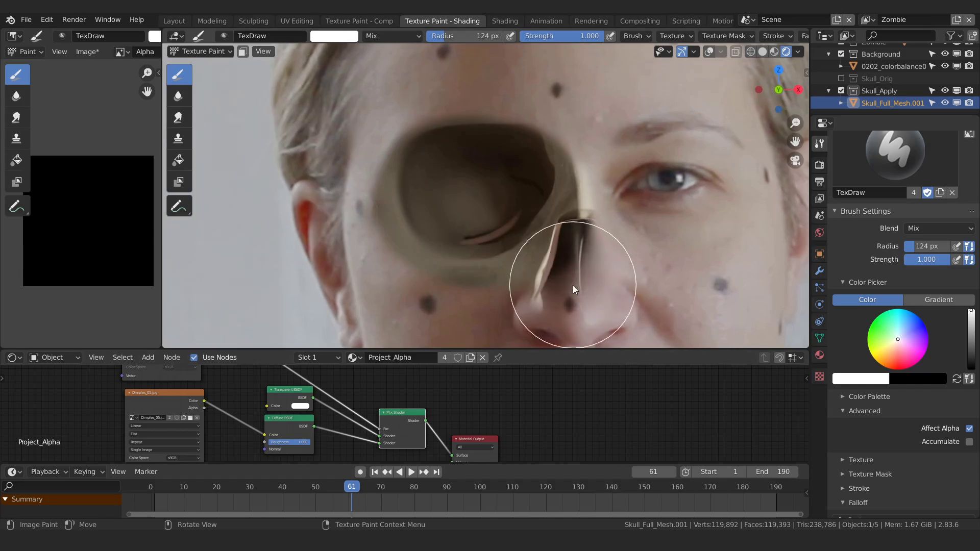Click the pin icon in node editor header
Viewport: 980px width, 551px height.
click(x=498, y=358)
